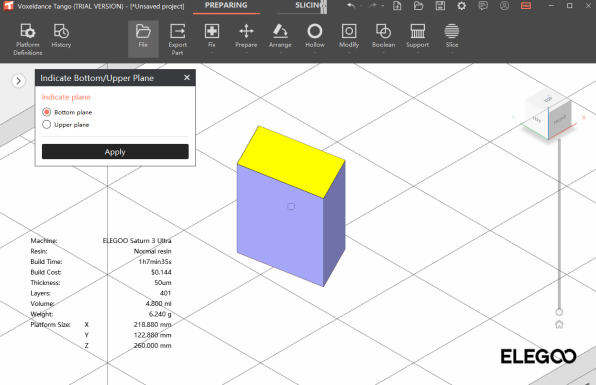This screenshot has height=385, width=596.
Task: Click platform Y size 122.880 mm
Action: tap(152, 335)
